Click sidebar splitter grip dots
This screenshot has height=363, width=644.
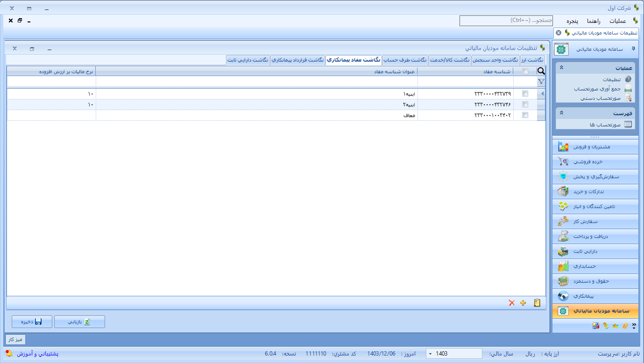[x=595, y=137]
